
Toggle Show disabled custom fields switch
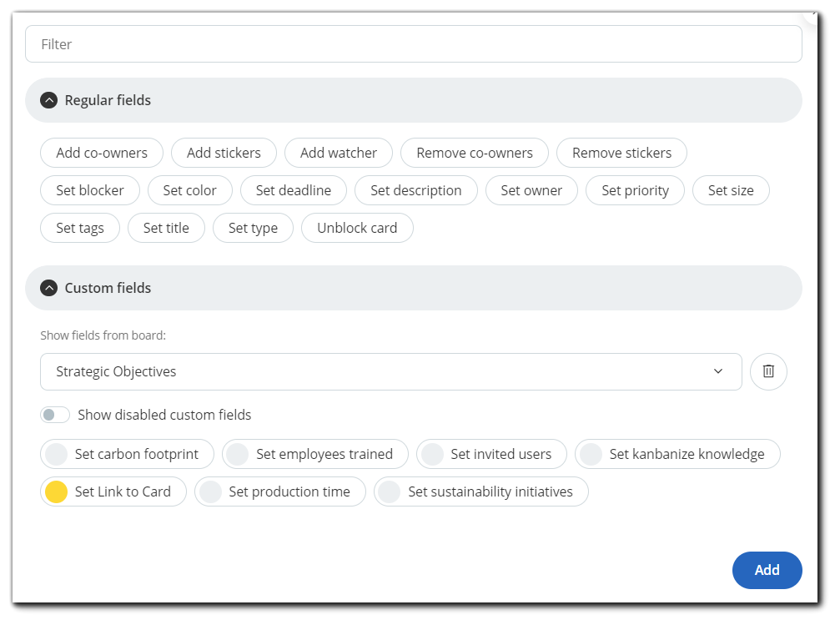55,415
